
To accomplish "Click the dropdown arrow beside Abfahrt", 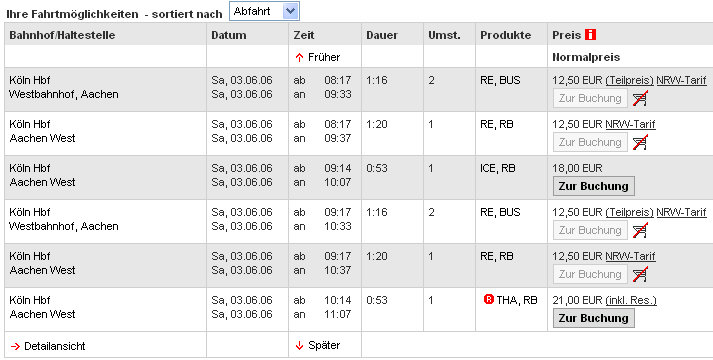I will [x=291, y=11].
